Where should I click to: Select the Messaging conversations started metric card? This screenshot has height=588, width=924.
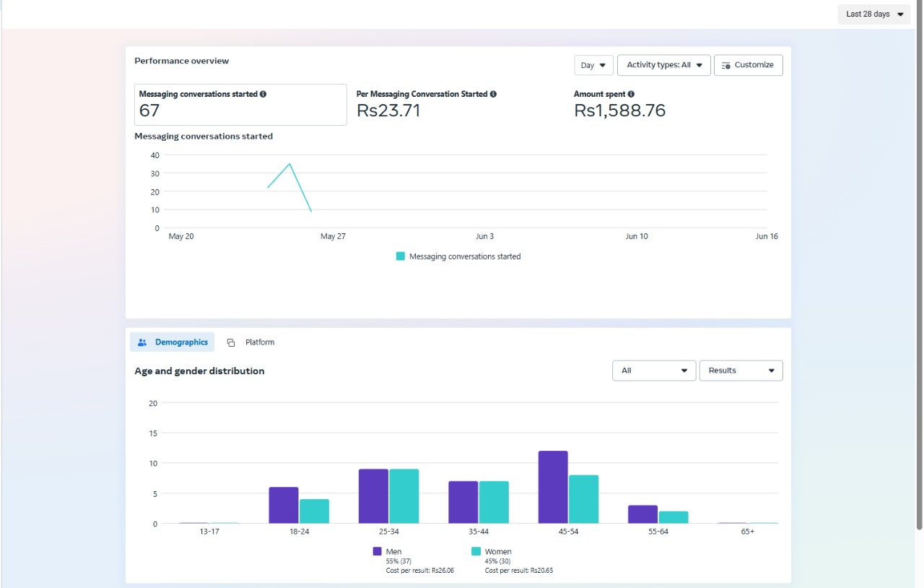click(240, 105)
